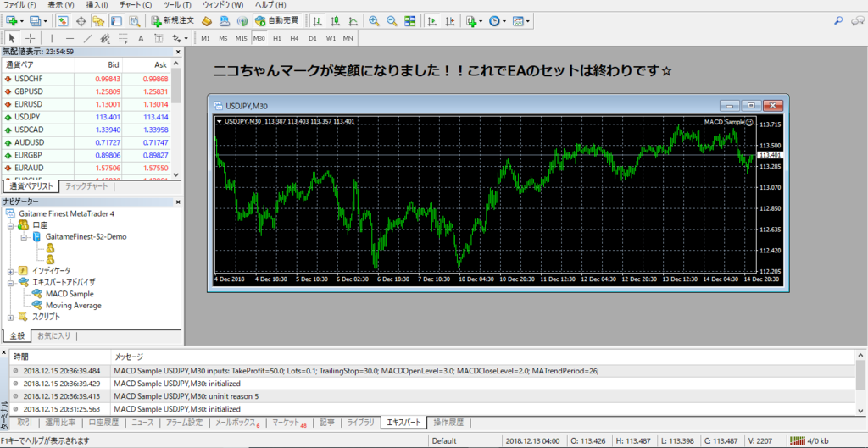Click the tile windows icon
The width and height of the screenshot is (868, 448).
coord(409,21)
